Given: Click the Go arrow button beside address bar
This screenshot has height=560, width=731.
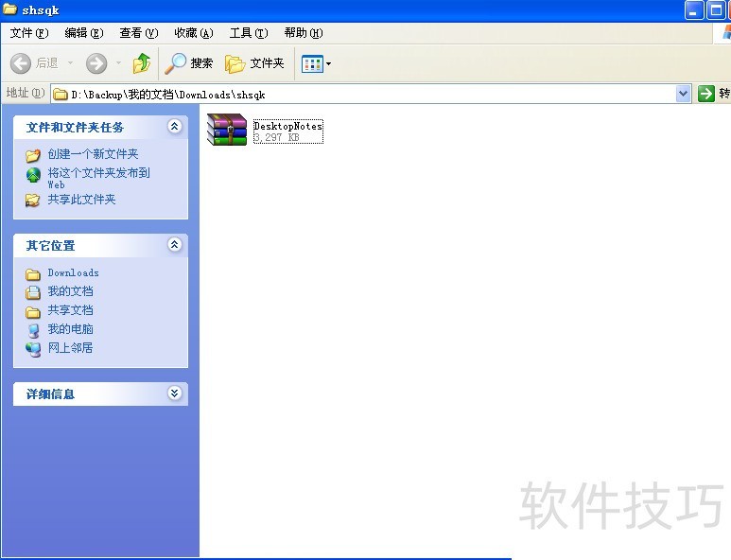Looking at the screenshot, I should (705, 94).
